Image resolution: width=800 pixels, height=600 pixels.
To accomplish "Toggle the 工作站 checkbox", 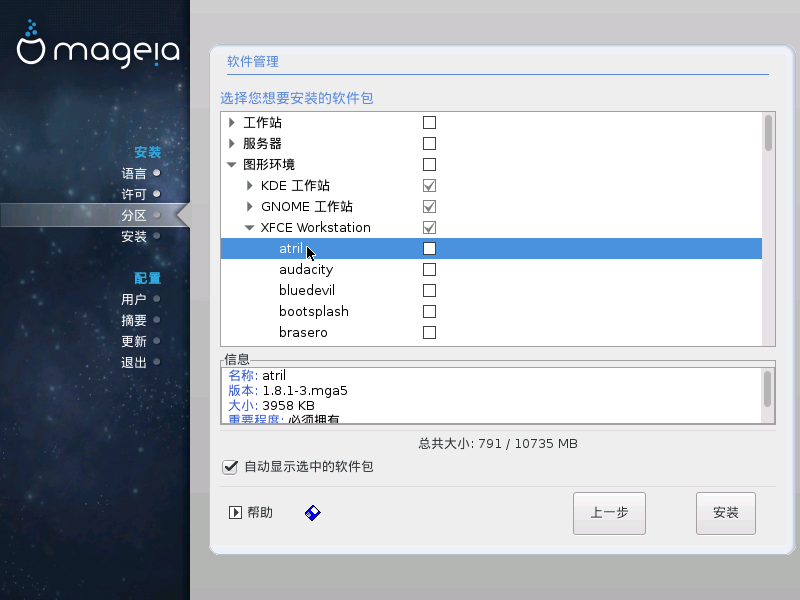I will 430,122.
